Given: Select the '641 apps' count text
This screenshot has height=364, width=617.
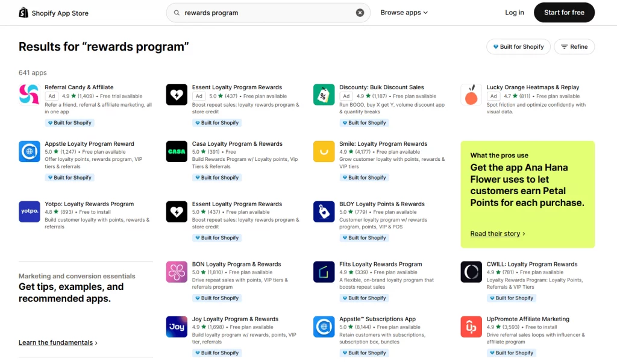Looking at the screenshot, I should point(33,73).
